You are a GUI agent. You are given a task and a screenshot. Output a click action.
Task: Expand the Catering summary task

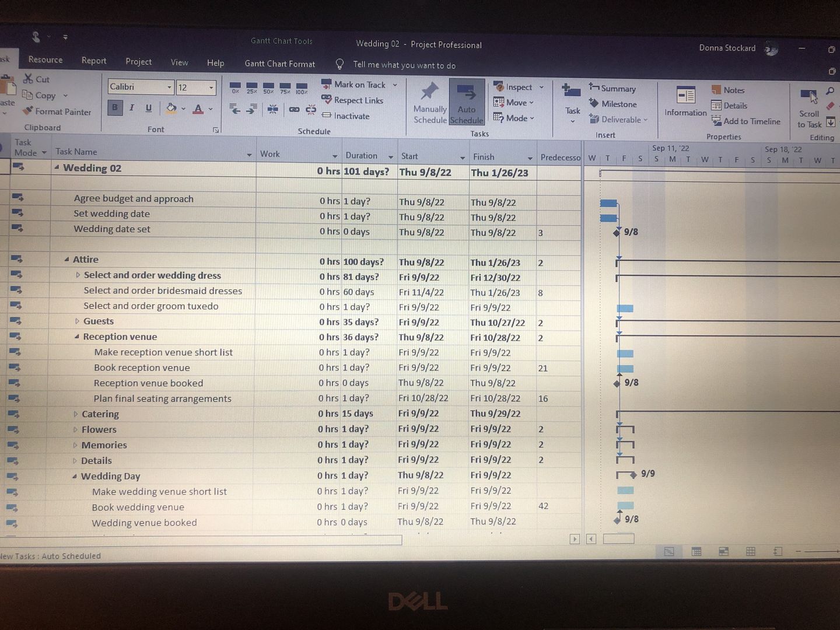(x=75, y=414)
